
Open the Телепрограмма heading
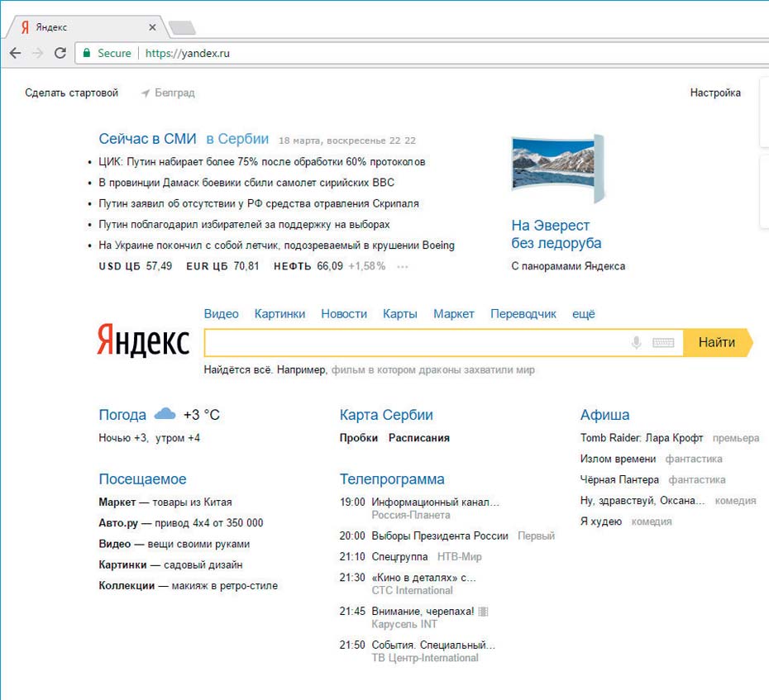(392, 479)
